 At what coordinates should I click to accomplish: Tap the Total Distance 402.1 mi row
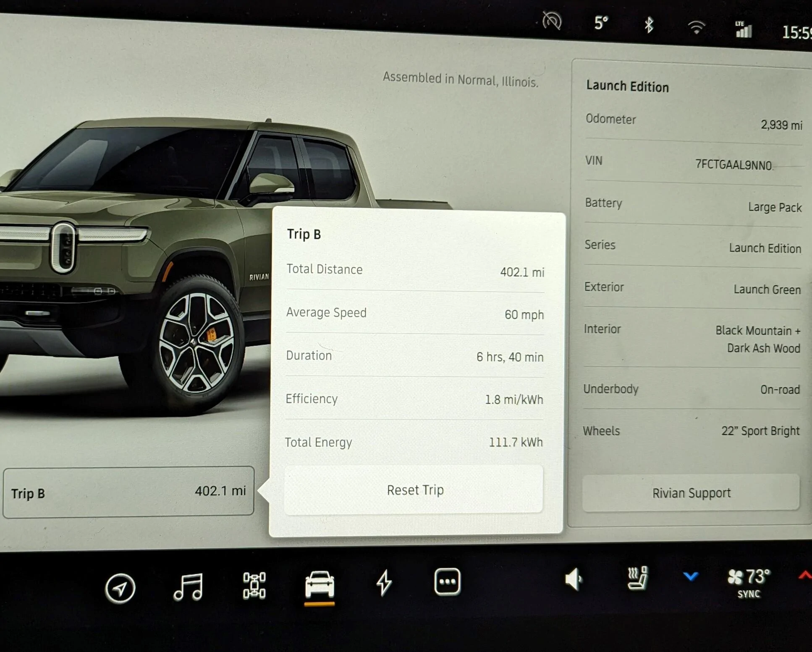click(x=415, y=270)
